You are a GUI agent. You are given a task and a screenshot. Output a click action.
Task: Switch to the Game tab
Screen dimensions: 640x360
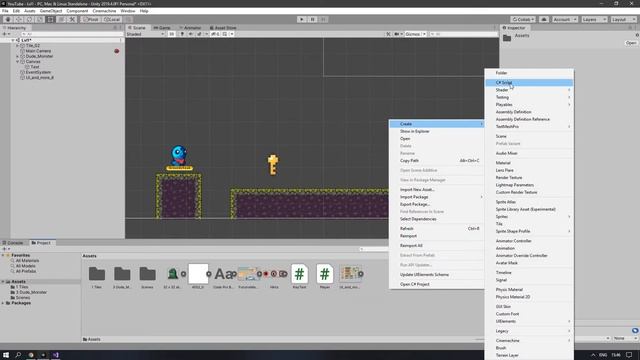tap(162, 28)
